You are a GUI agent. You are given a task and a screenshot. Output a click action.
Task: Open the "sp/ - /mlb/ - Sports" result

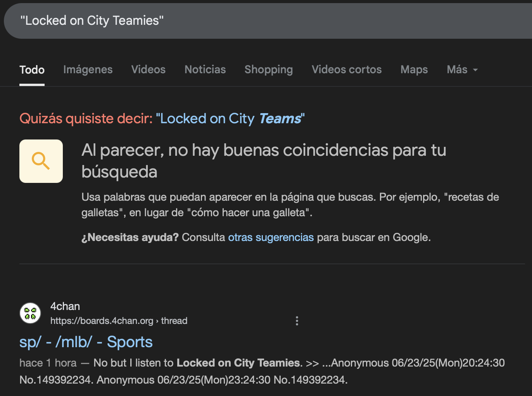(x=86, y=342)
